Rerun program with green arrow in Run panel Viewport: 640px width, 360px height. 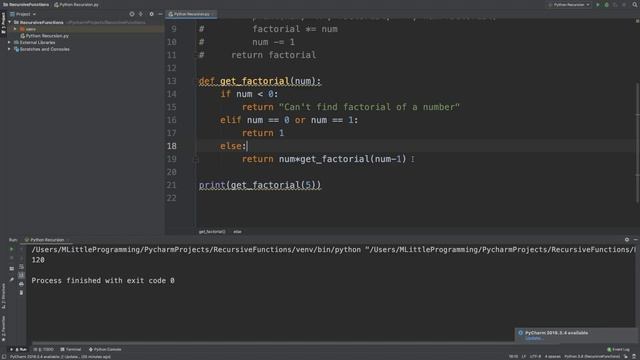[11, 249]
